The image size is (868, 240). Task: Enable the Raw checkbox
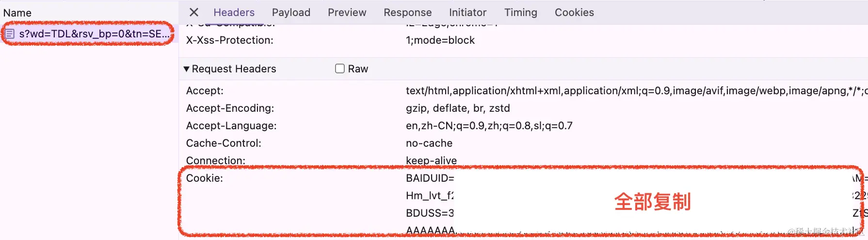340,69
